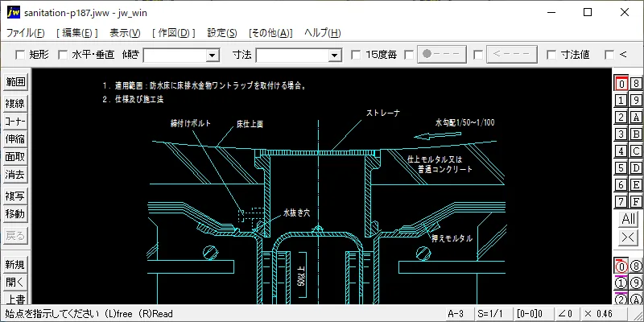Screen dimensions: 644x322
Task: Tick the checkbox beside the <--- button
Action: click(x=478, y=55)
